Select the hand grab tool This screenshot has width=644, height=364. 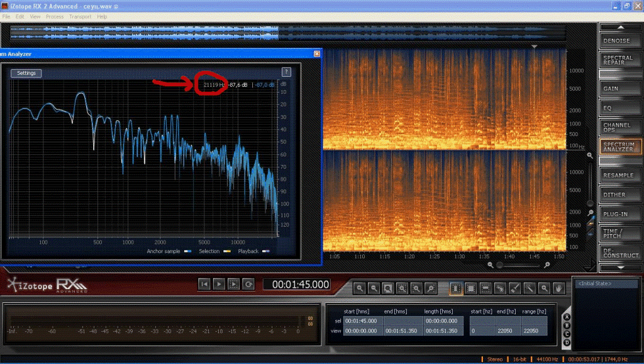tap(558, 288)
